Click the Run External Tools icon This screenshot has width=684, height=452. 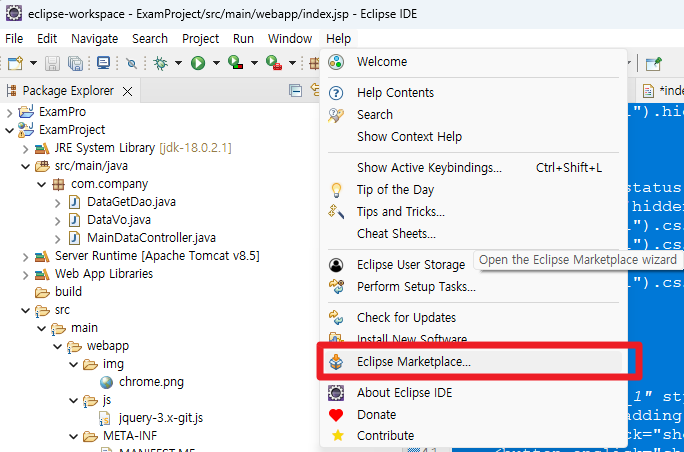tap(274, 63)
